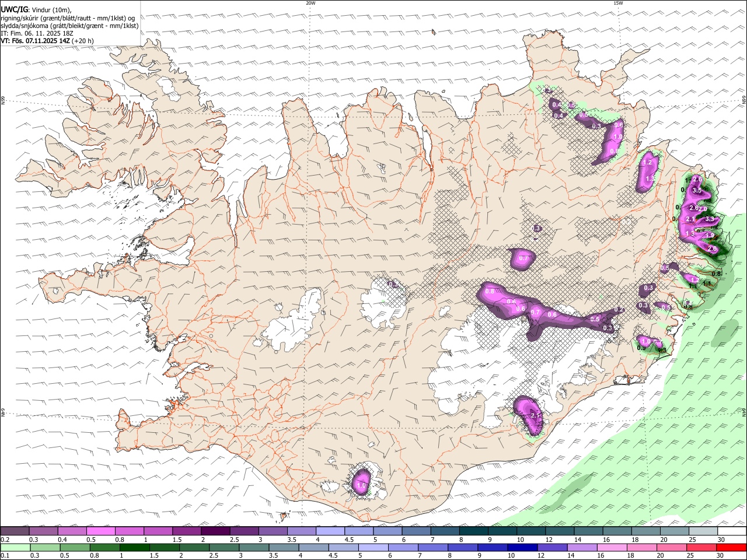The image size is (747, 560).
Task: Pick the 0.5–0.8 bright pink snow legend swatch
Action: coord(100,531)
